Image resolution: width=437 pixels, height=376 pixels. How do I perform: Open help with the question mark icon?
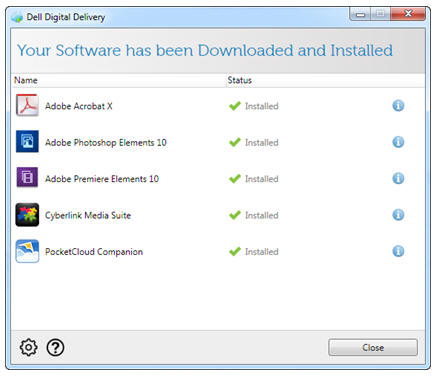point(55,348)
